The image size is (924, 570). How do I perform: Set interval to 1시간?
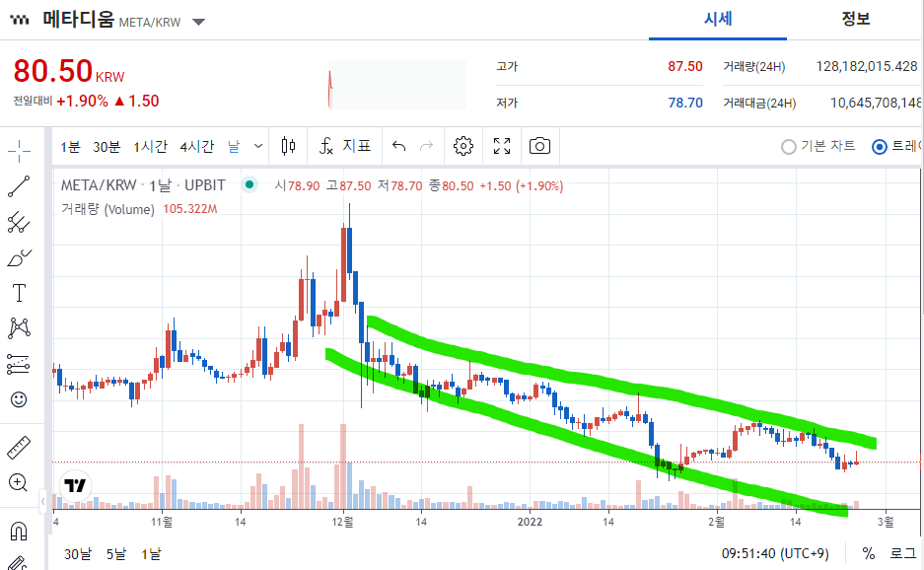(x=150, y=146)
